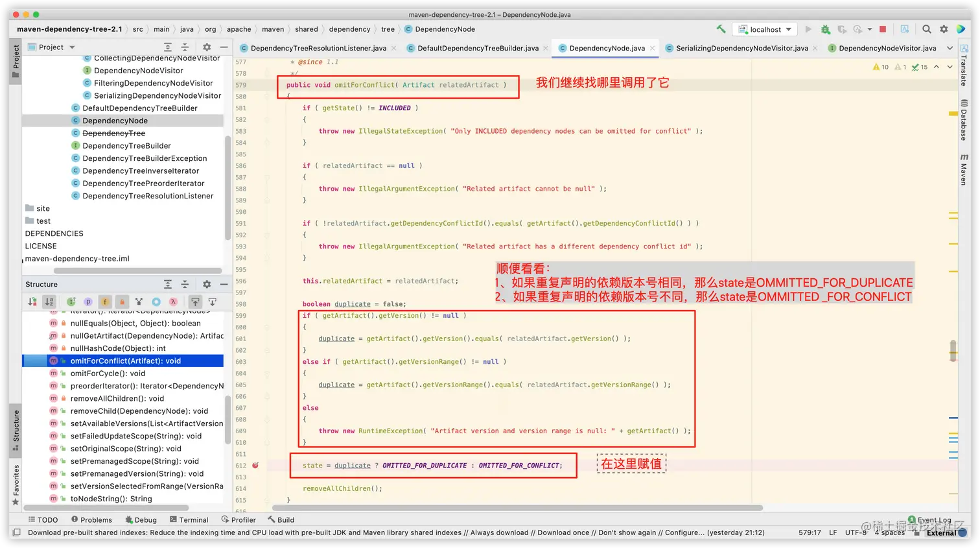
Task: Click the dependency breadcrumb in navigation bar
Action: point(349,29)
